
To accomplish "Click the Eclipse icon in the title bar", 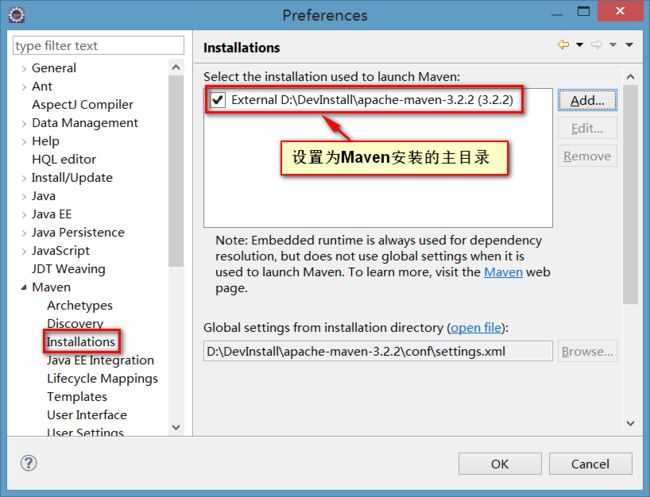I will point(17,15).
